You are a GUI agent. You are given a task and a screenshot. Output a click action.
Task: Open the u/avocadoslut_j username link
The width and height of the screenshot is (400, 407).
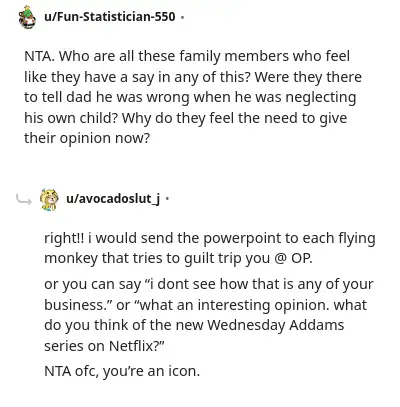pos(113,199)
